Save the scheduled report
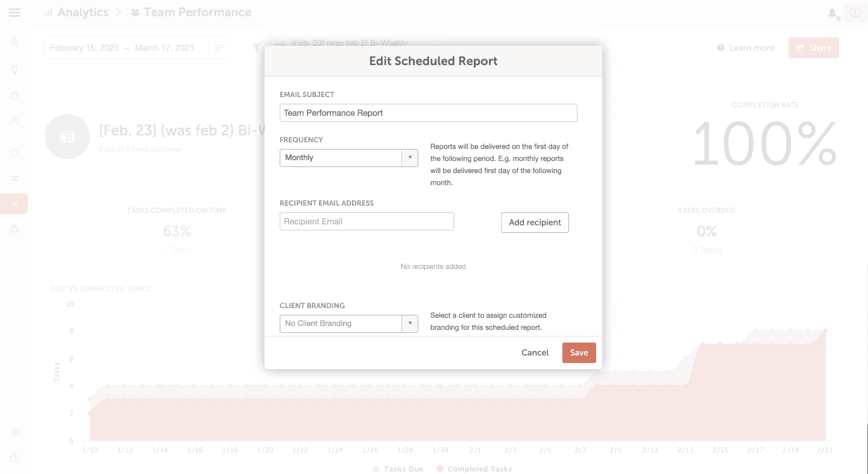 coord(579,352)
